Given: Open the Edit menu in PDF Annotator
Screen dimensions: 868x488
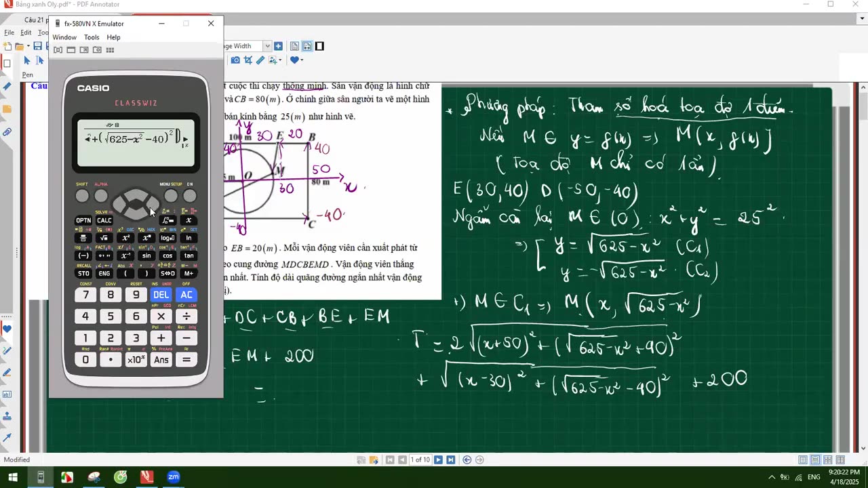Looking at the screenshot, I should coord(26,33).
